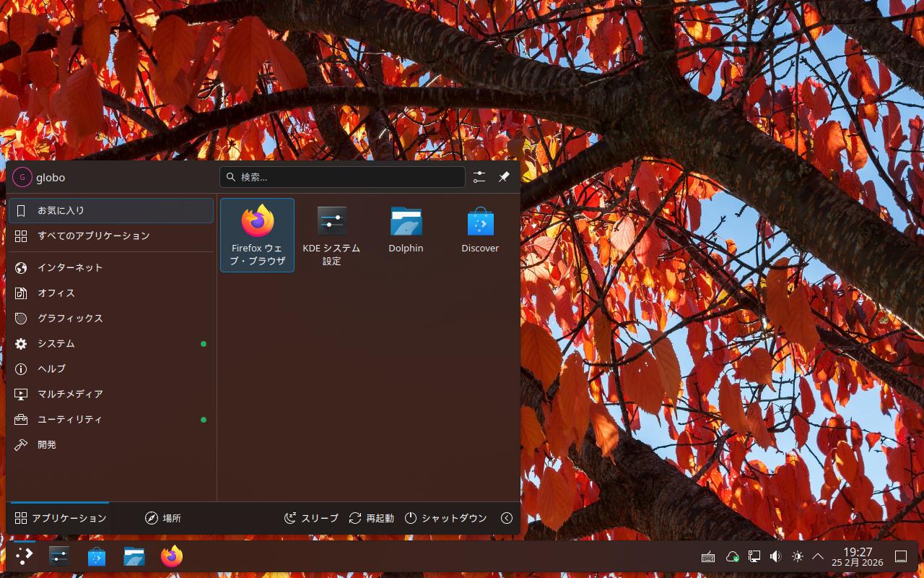Expand more session options chevron
Screen dimensions: 924x578
[x=507, y=518]
